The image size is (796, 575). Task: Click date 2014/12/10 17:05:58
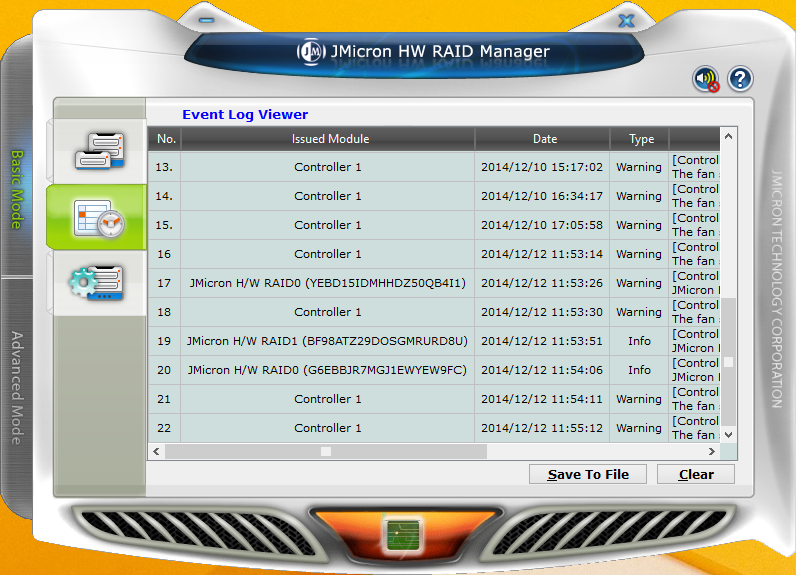[542, 225]
